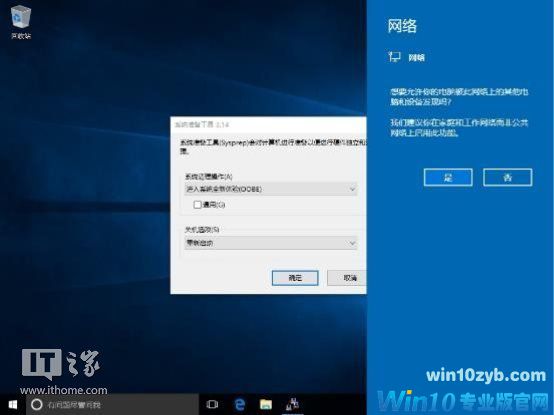Confirm Sysprep with the 确定 button

[295, 278]
